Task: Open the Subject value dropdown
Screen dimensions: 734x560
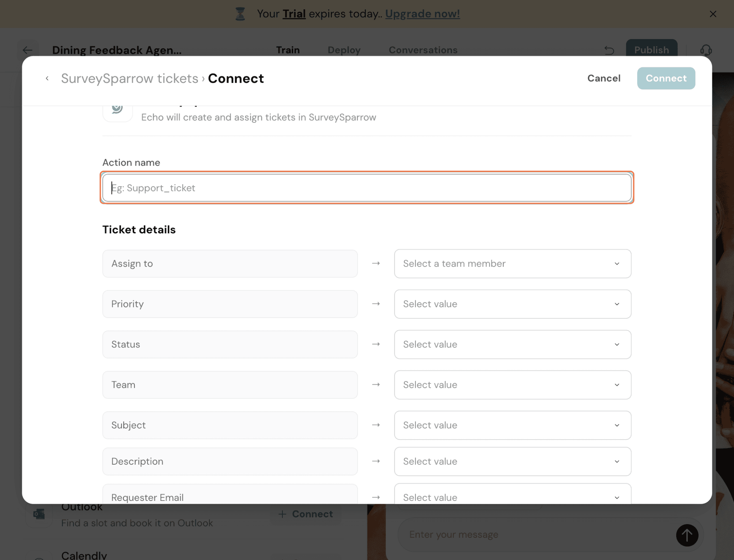Action: pyautogui.click(x=513, y=425)
